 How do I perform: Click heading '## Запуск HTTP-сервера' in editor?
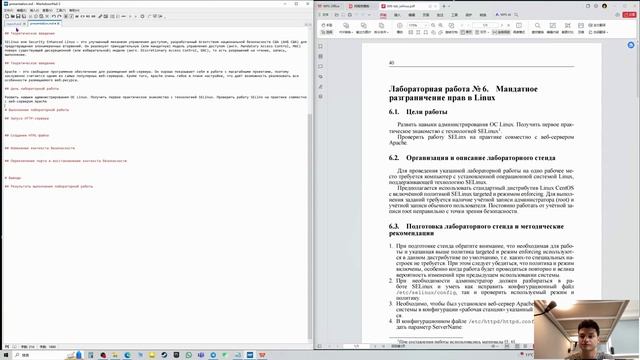pos(27,118)
